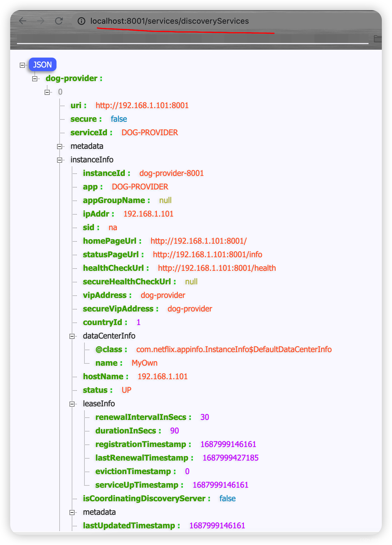The width and height of the screenshot is (392, 545).
Task: Click the homePageUrl value link
Action: pos(199,241)
